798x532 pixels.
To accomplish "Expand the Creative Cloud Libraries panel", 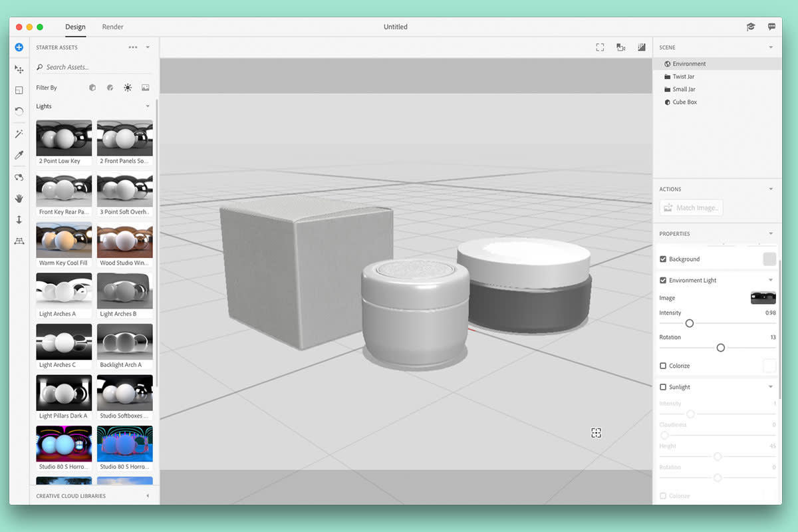I will (148, 496).
